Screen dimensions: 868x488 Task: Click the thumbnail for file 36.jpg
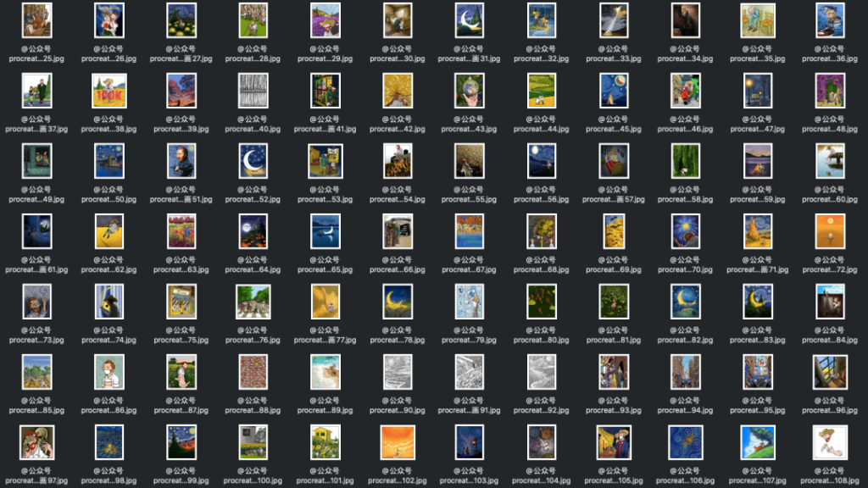[830, 20]
